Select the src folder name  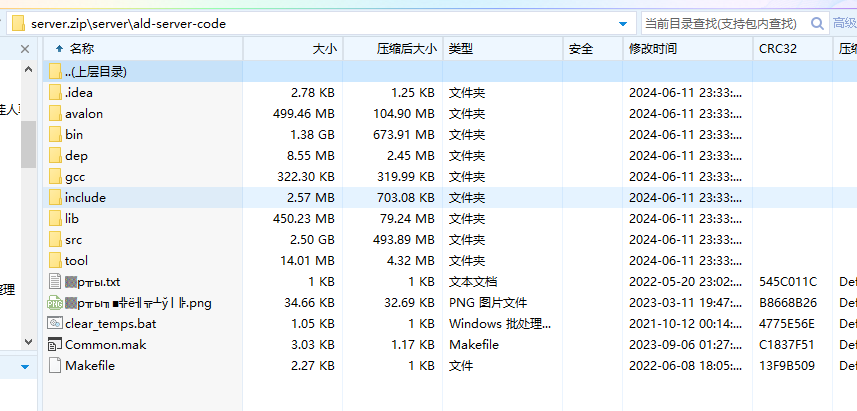coord(74,240)
